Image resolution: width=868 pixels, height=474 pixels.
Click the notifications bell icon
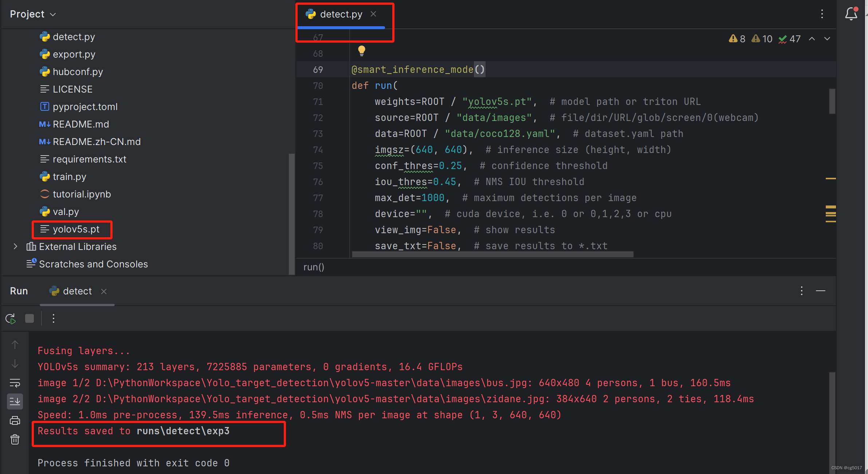click(851, 14)
